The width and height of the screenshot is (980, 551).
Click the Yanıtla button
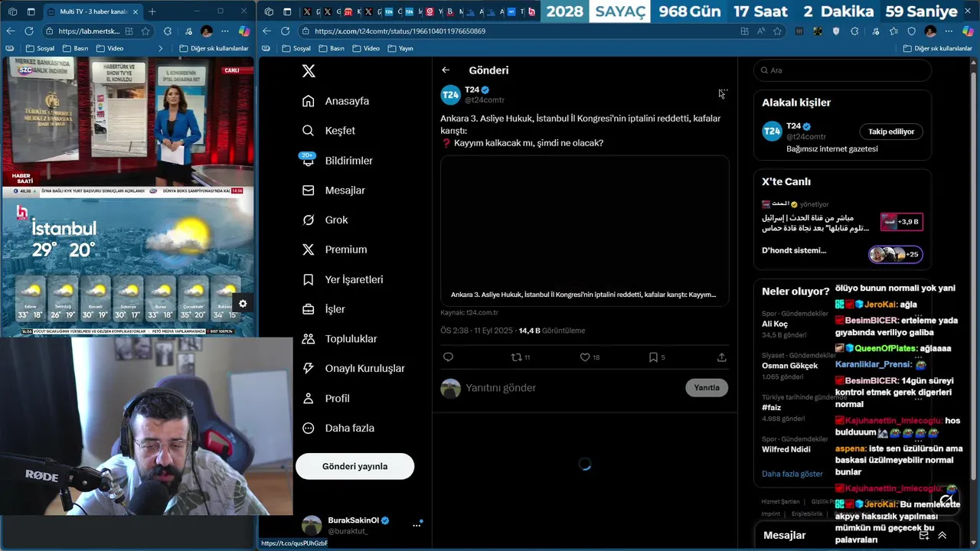tap(707, 388)
